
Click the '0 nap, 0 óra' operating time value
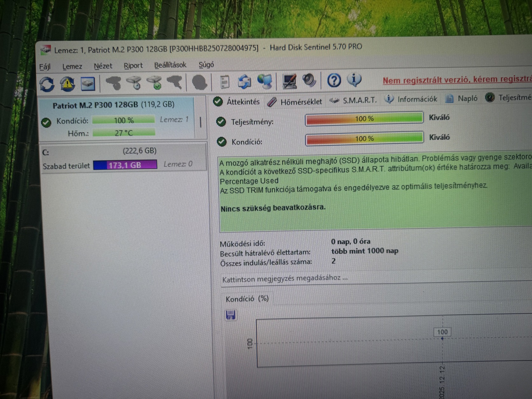coord(351,241)
